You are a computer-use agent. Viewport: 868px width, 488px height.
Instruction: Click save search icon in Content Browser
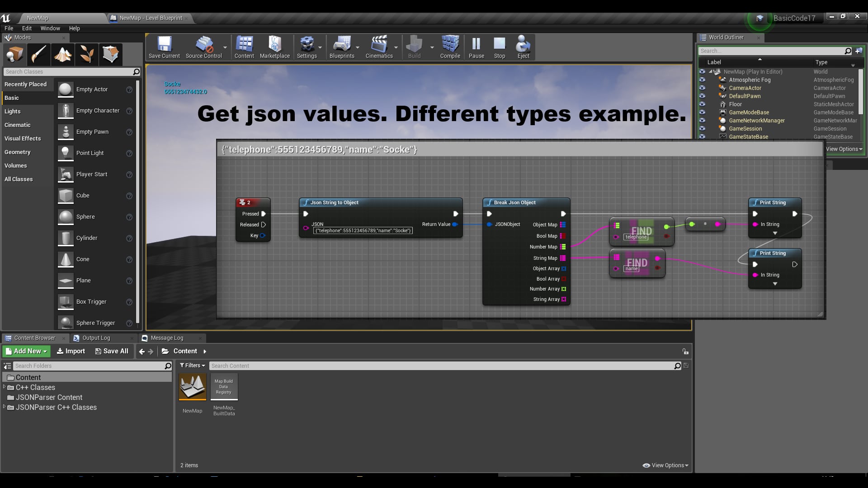click(x=686, y=366)
